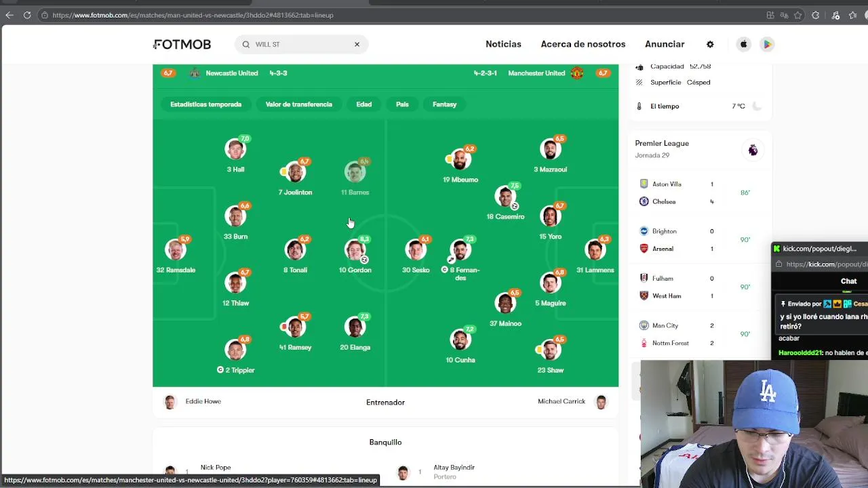Open Brighton vs Arsenal match
Screen dimensions: 868x488
tap(700, 240)
